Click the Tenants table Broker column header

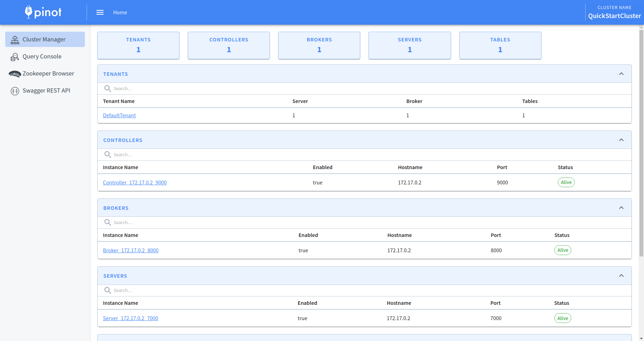click(414, 101)
